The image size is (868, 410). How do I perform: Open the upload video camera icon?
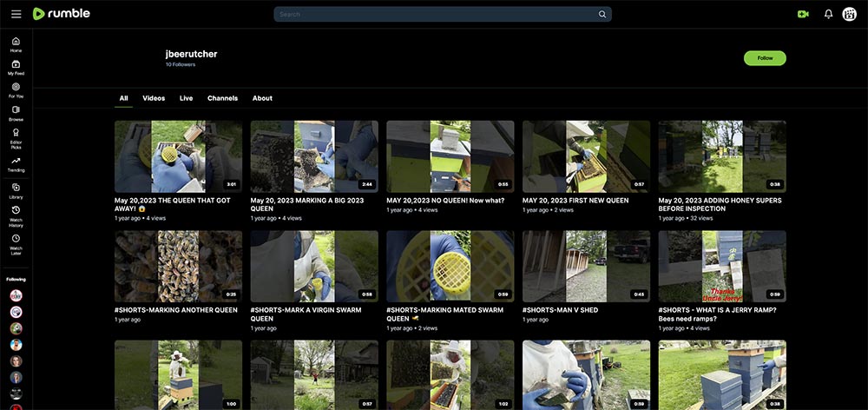803,15
